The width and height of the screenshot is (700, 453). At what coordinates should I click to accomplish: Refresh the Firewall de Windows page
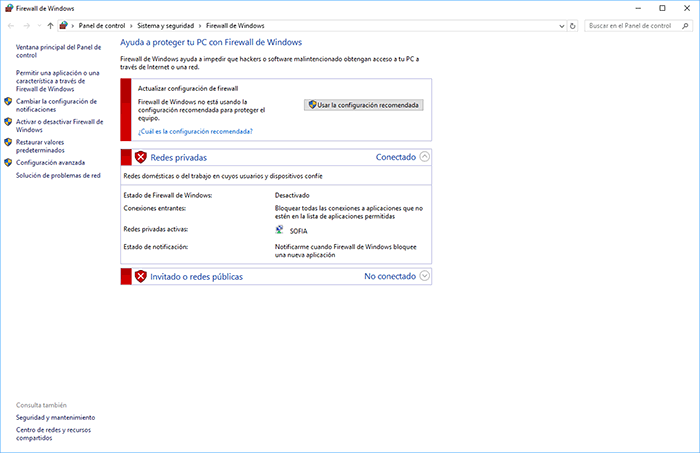[x=573, y=26]
